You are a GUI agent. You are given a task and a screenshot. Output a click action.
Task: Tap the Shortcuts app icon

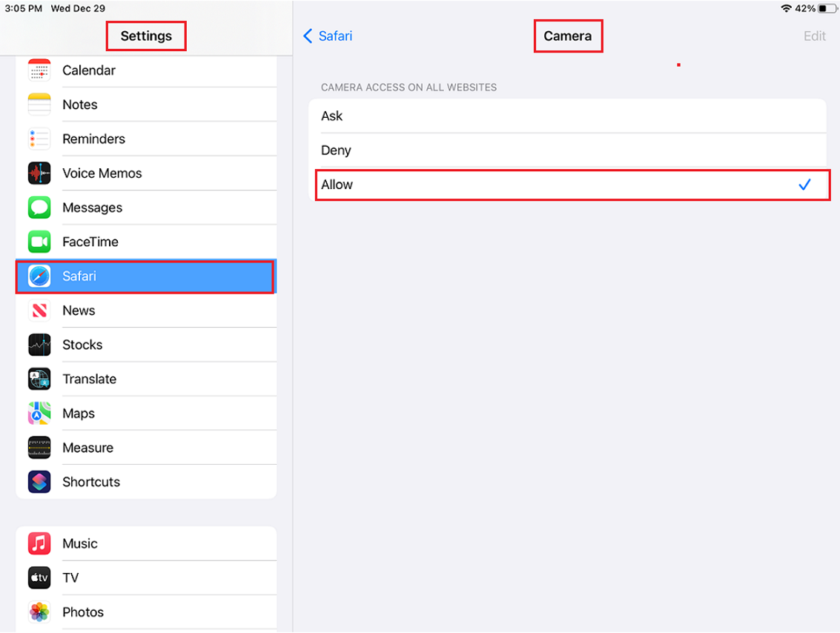pos(39,482)
